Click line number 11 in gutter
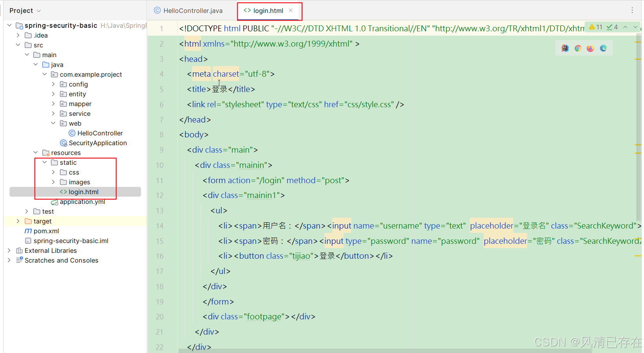This screenshot has height=353, width=644. coord(160,180)
